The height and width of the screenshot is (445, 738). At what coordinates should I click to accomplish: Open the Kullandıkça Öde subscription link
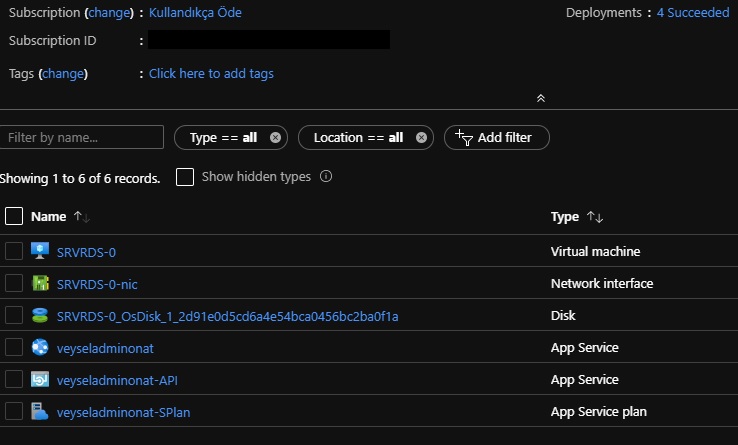point(195,13)
